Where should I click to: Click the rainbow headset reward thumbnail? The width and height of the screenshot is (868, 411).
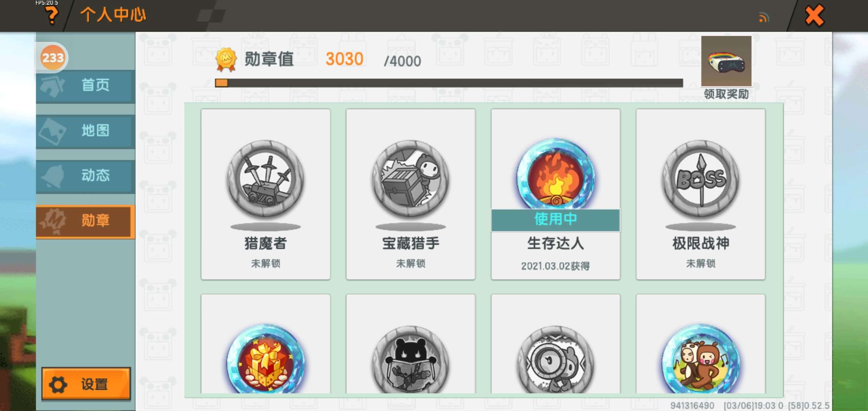point(726,61)
